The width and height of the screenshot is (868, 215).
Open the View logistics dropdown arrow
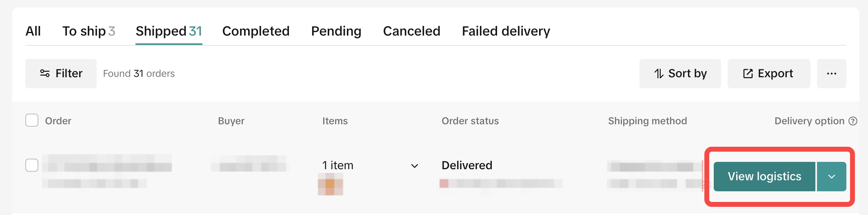pyautogui.click(x=831, y=177)
